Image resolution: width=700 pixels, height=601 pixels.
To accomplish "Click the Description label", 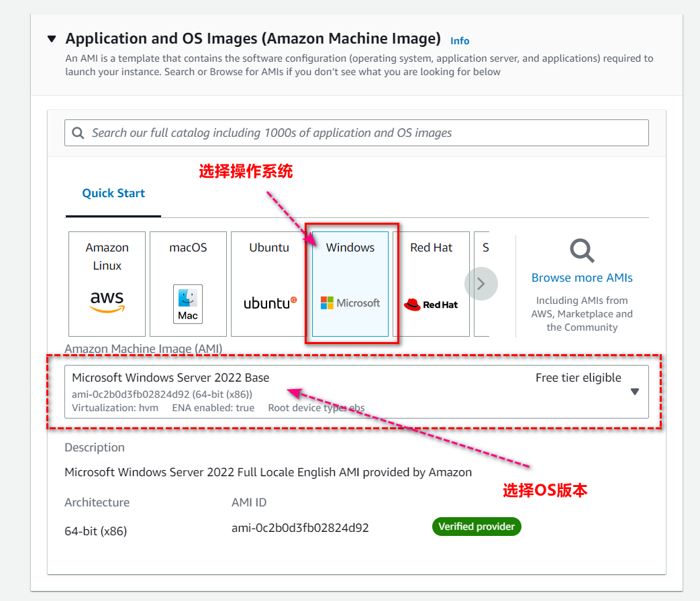I will (95, 447).
